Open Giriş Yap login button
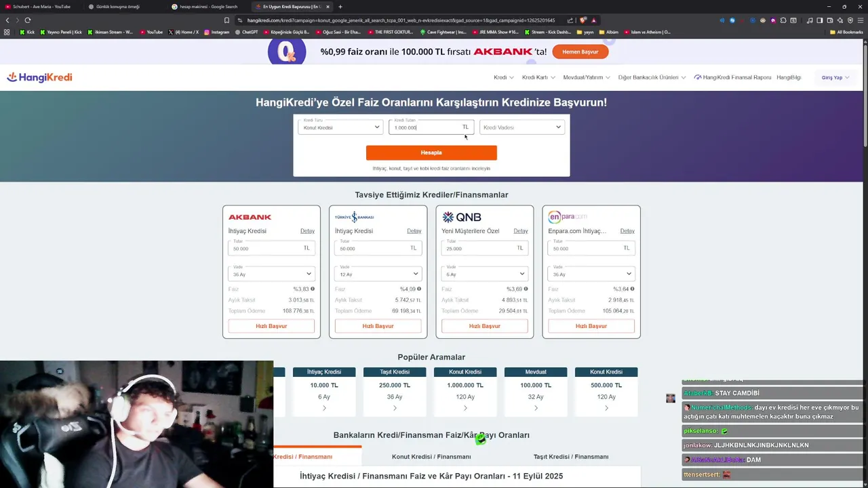Image resolution: width=868 pixels, height=488 pixels. 835,77
